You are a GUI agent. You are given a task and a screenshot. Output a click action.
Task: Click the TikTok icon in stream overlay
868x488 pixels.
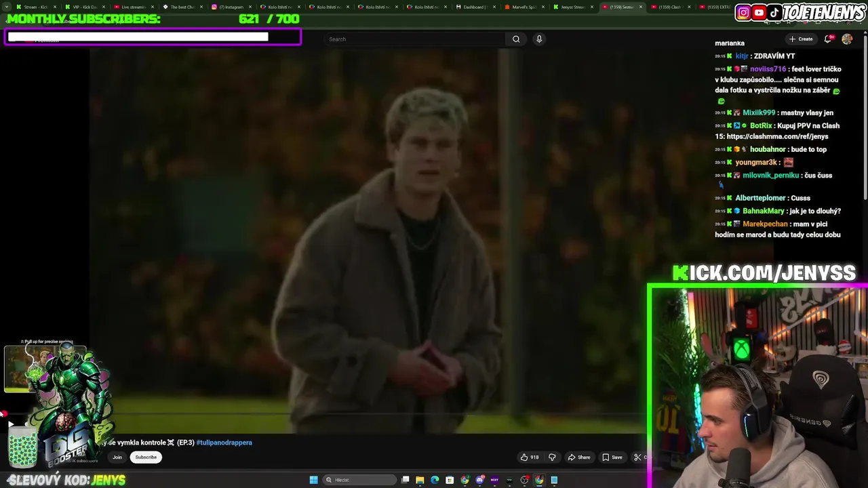774,12
